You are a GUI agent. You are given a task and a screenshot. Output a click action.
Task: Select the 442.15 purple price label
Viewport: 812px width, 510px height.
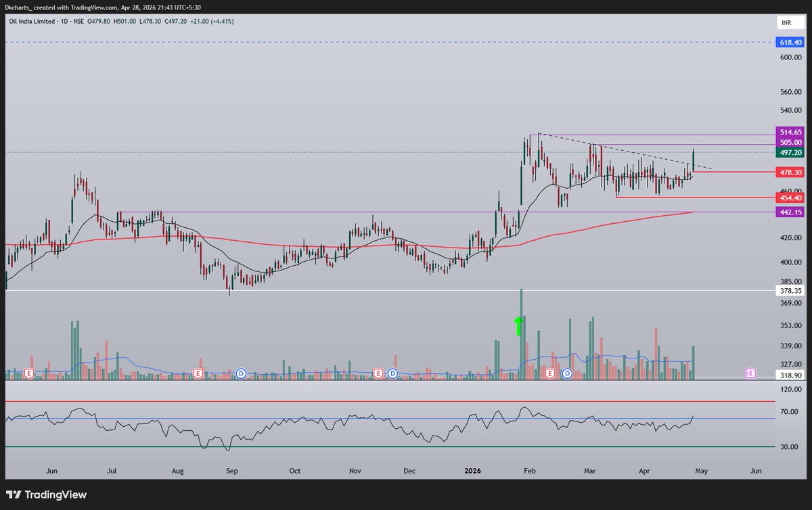click(x=790, y=212)
